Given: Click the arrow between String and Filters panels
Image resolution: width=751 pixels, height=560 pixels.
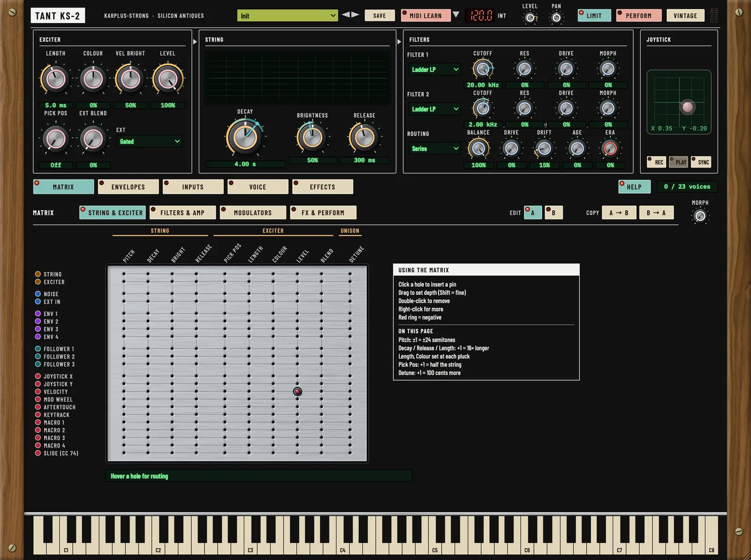Looking at the screenshot, I should [399, 42].
